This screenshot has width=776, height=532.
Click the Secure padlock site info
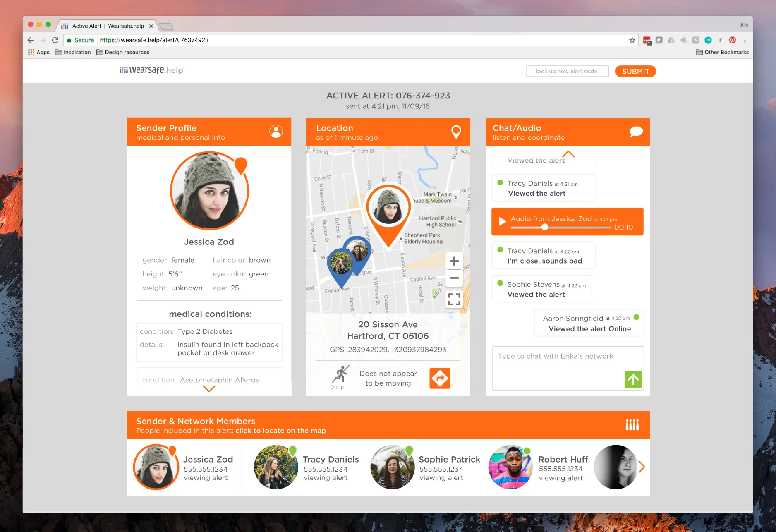[x=81, y=40]
